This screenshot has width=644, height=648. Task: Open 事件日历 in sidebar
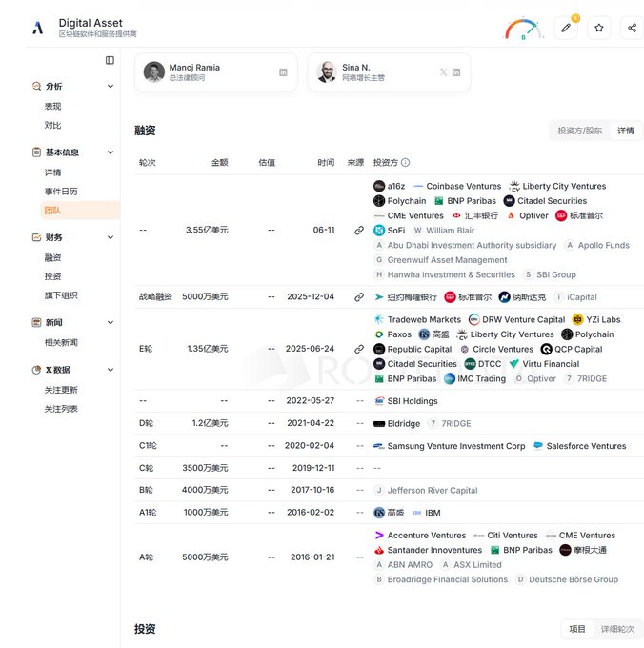pyautogui.click(x=61, y=192)
